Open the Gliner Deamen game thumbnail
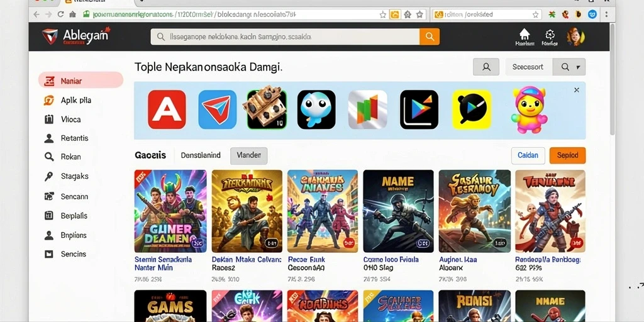This screenshot has height=322, width=644. click(x=170, y=211)
